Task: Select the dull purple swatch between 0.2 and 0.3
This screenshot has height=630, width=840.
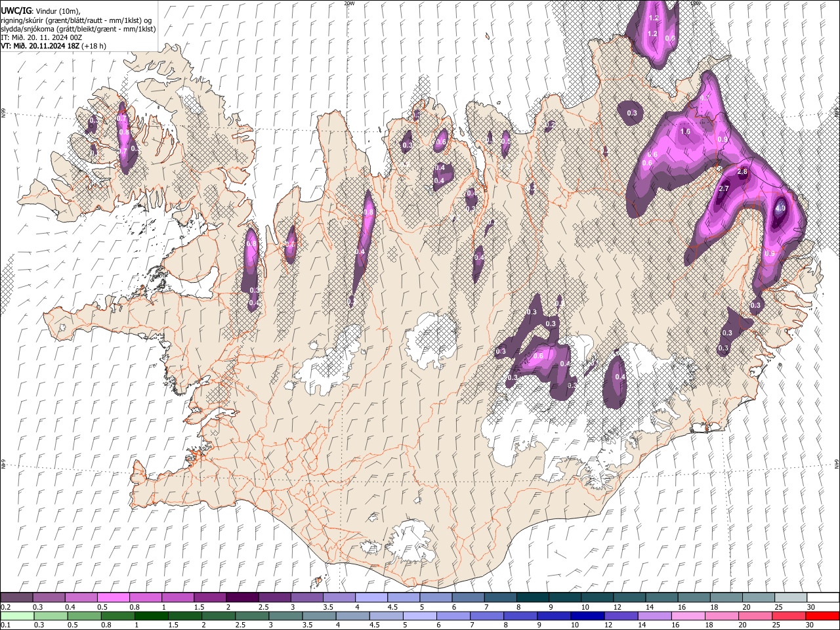Action: 17,597
